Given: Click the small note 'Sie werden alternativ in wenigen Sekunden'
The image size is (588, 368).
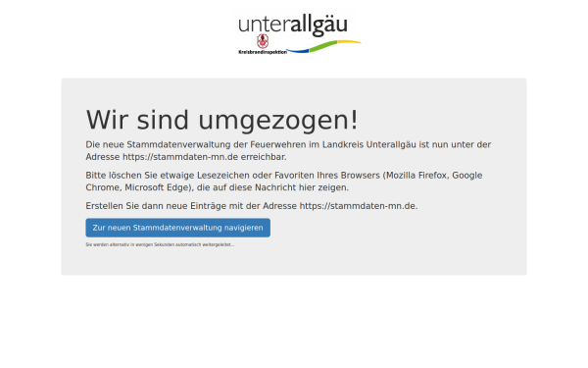Looking at the screenshot, I should tap(160, 244).
